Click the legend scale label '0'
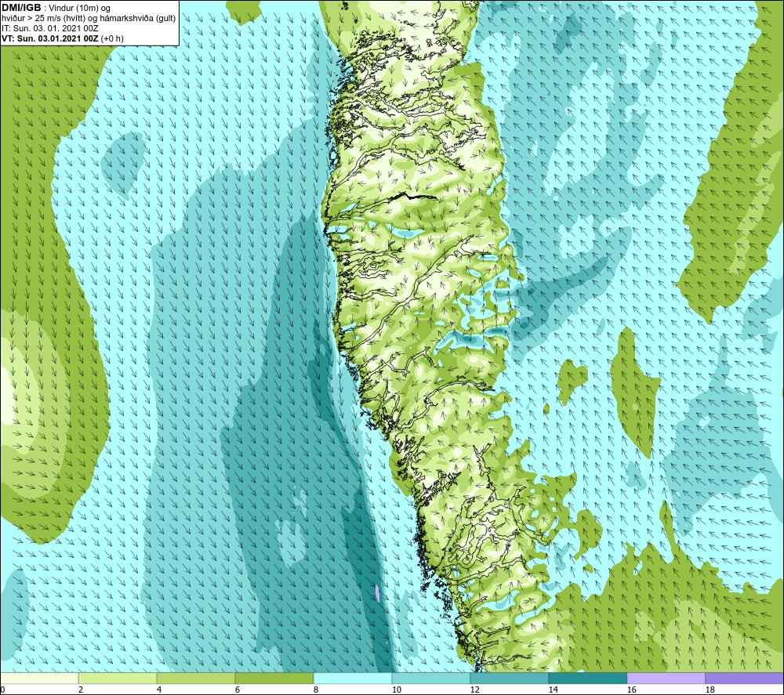This screenshot has height=695, width=784. (x=2, y=690)
